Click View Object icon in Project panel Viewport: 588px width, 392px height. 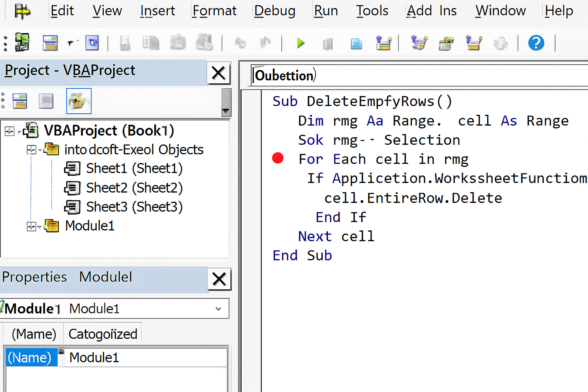pyautogui.click(x=46, y=101)
